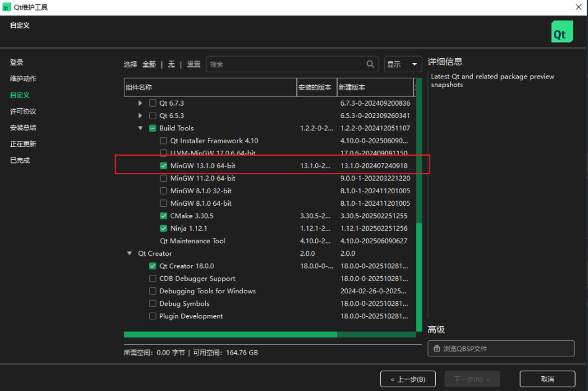
Task: Check MinGW 11.2.0 64-bit
Action: coord(163,179)
